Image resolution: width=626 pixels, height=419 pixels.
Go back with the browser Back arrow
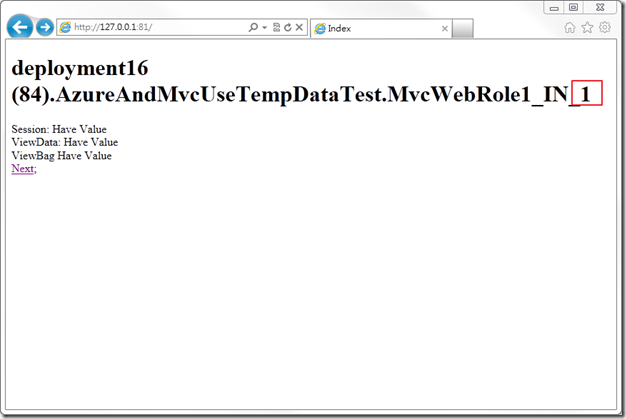tap(20, 27)
